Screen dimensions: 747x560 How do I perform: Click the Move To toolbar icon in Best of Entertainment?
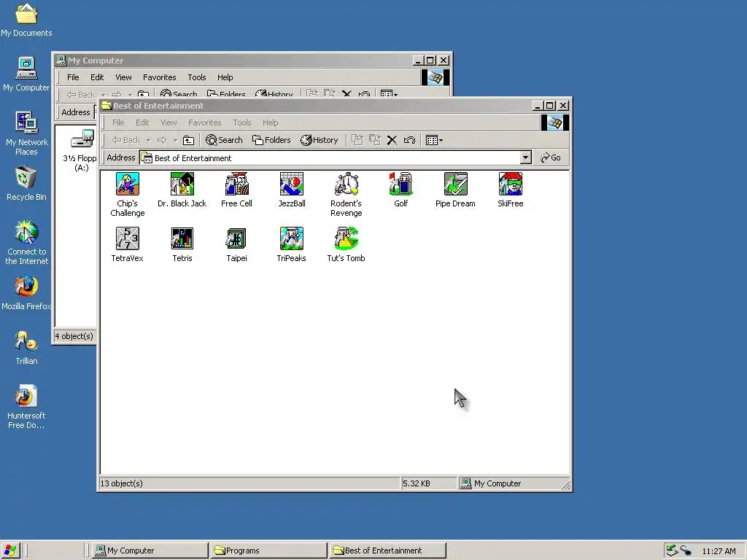tap(357, 140)
